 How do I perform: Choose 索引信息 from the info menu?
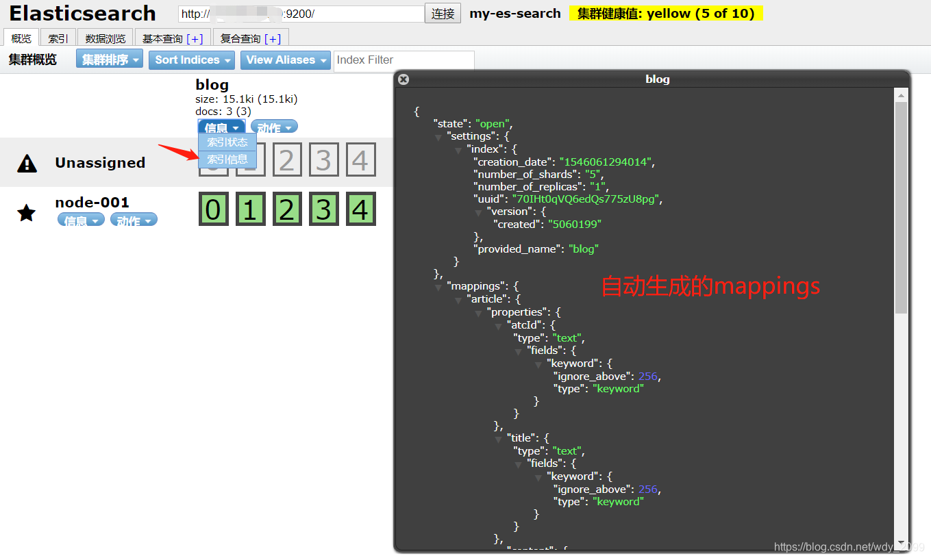(x=227, y=160)
